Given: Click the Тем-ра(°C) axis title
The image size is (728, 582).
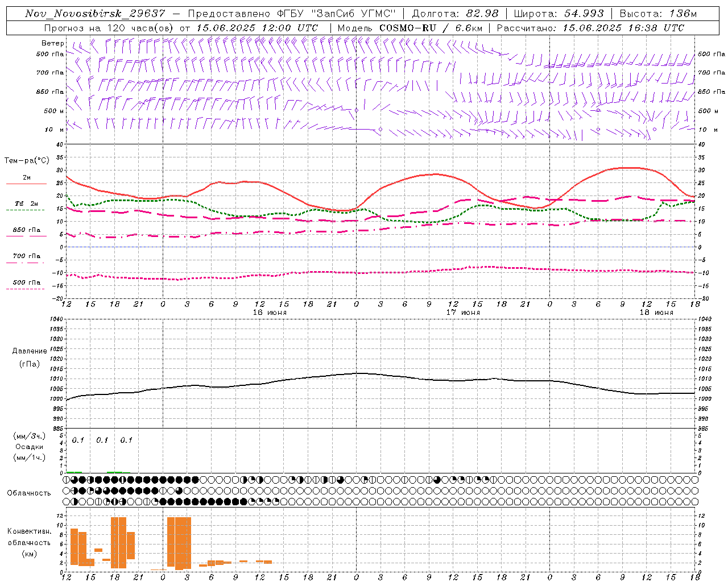Looking at the screenshot, I should [27, 161].
